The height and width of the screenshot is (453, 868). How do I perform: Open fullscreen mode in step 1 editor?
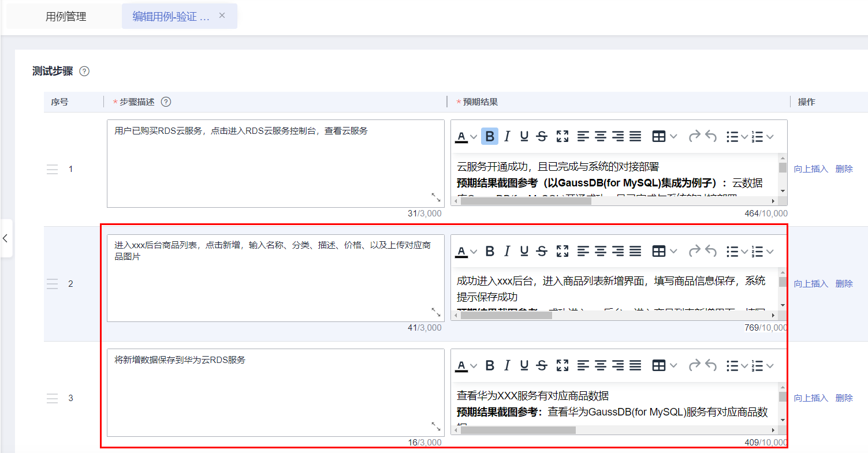[562, 137]
